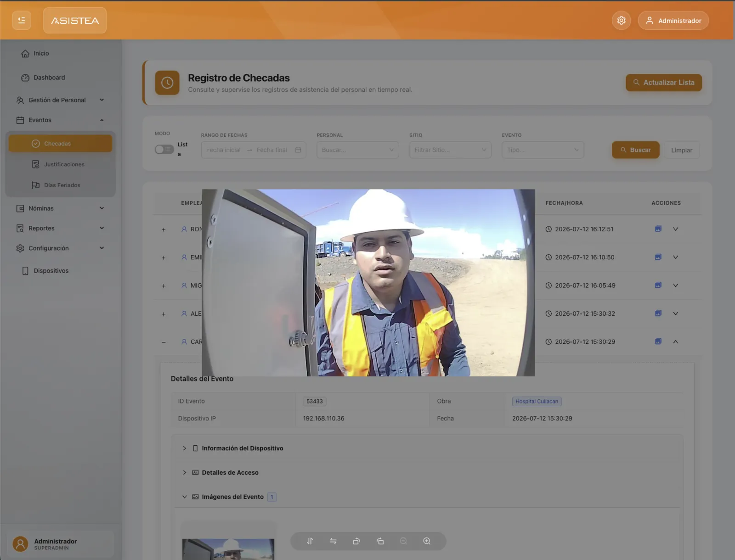Click the Fecha inicial date field
The height and width of the screenshot is (560, 735).
(223, 150)
